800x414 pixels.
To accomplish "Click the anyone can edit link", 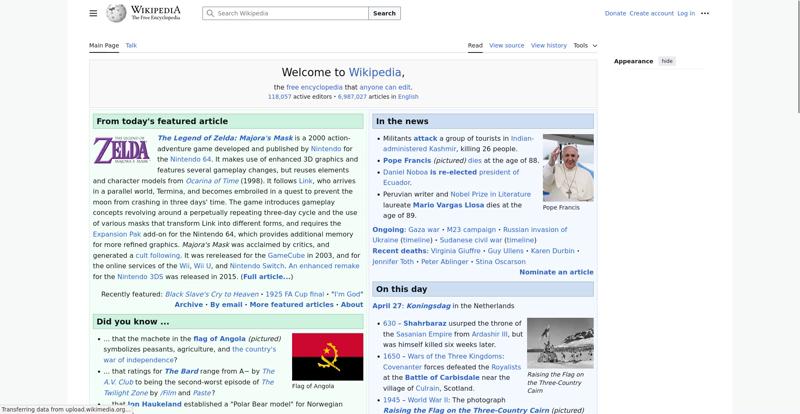I will click(385, 87).
